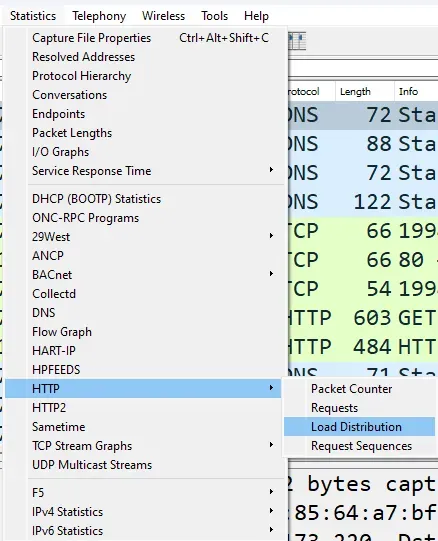Select HTTP Packet Counter
438x541 pixels.
point(359,389)
